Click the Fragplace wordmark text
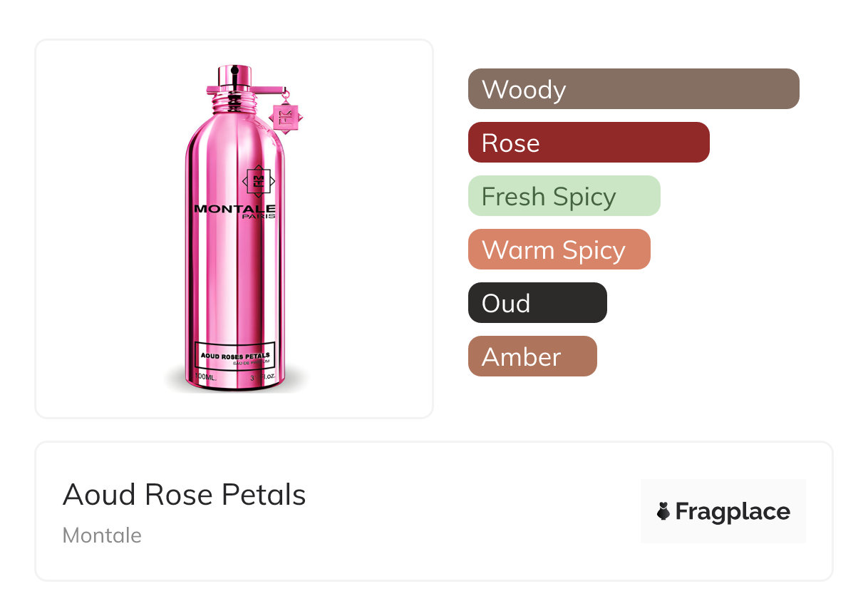This screenshot has width=868, height=616. coord(733,512)
